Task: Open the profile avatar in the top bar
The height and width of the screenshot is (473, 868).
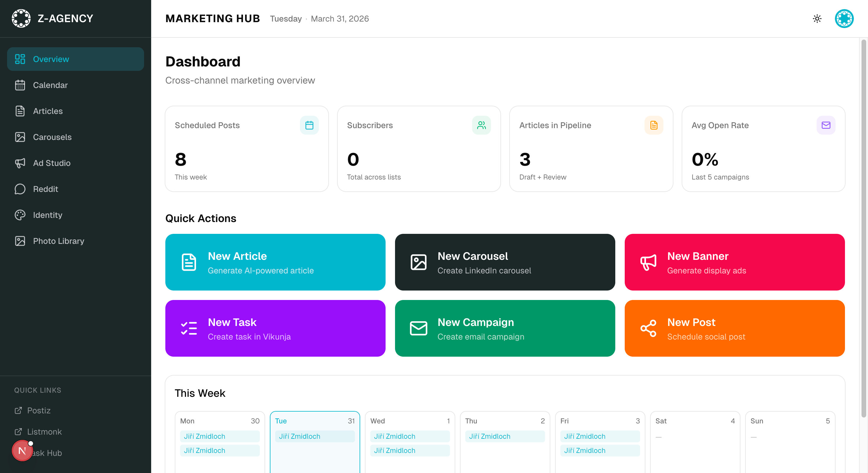Action: [x=844, y=19]
